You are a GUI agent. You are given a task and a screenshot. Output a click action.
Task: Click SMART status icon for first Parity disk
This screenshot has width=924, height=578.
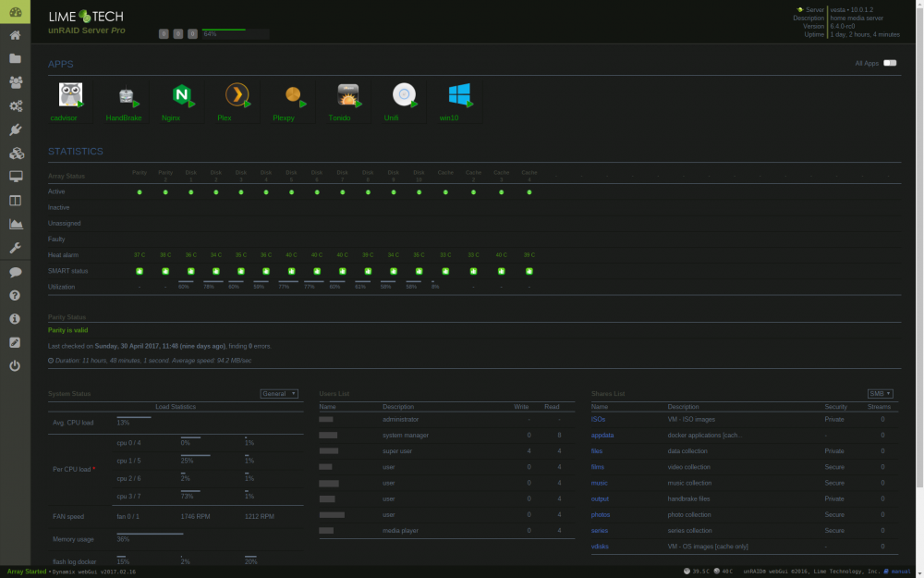(140, 271)
